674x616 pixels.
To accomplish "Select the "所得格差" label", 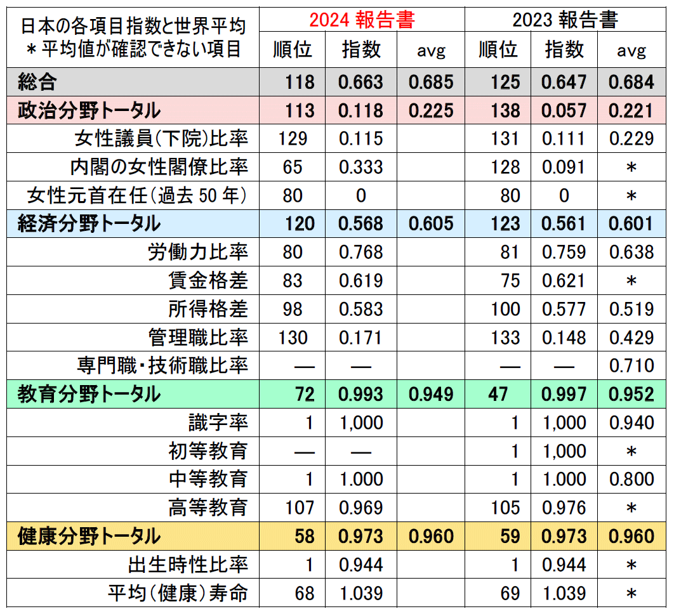I will coord(208,309).
